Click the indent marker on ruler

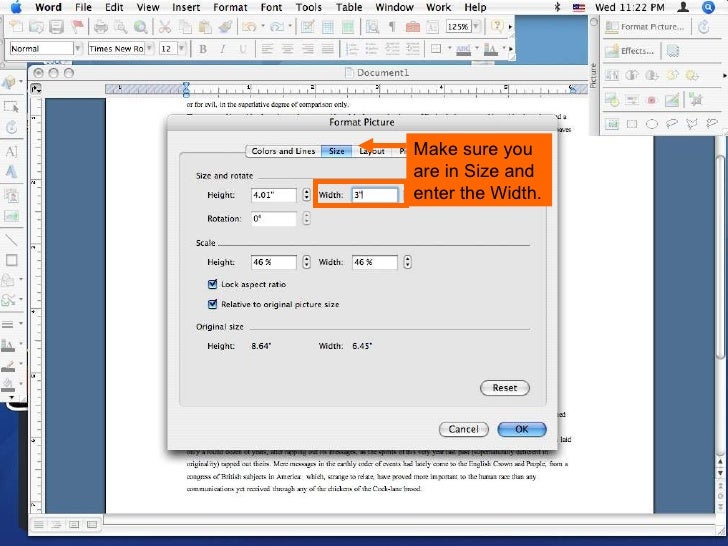[186, 89]
